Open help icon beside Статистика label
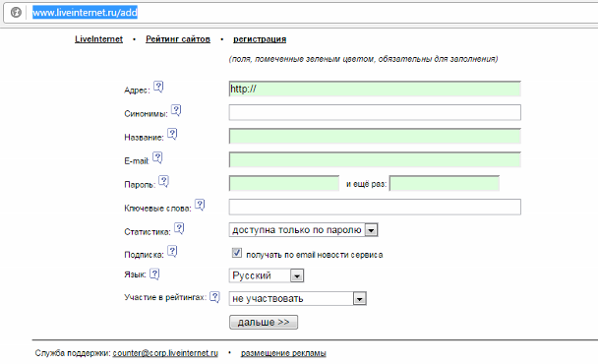598x364 pixels. [x=179, y=228]
